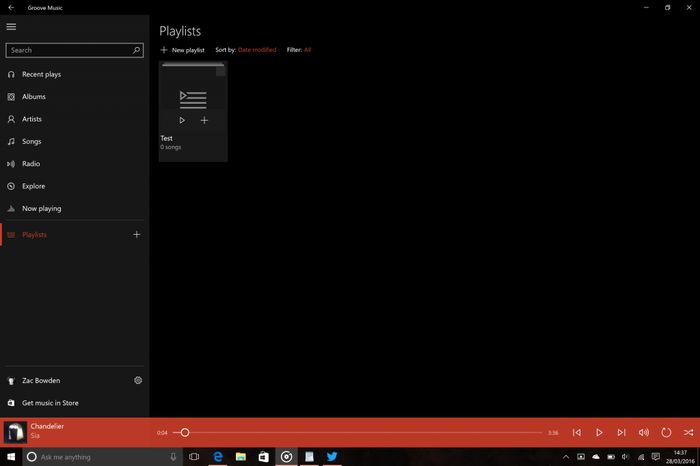Toggle shuffle mode
This screenshot has height=466, width=700.
click(688, 432)
